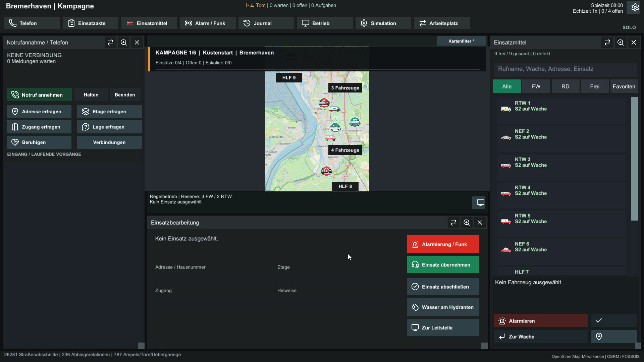Zoom the Einsatzbearbeitung panel with magnifier icon
The width and height of the screenshot is (644, 362).
point(467,223)
